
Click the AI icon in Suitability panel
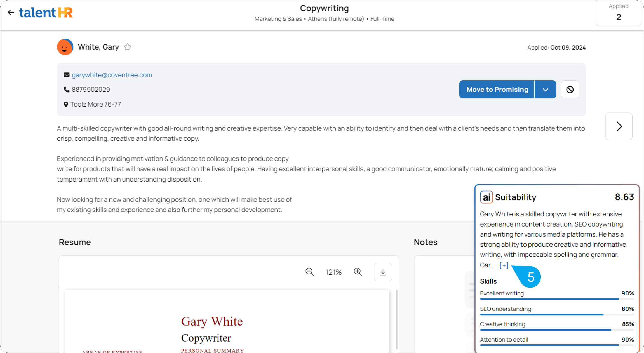[x=486, y=197]
